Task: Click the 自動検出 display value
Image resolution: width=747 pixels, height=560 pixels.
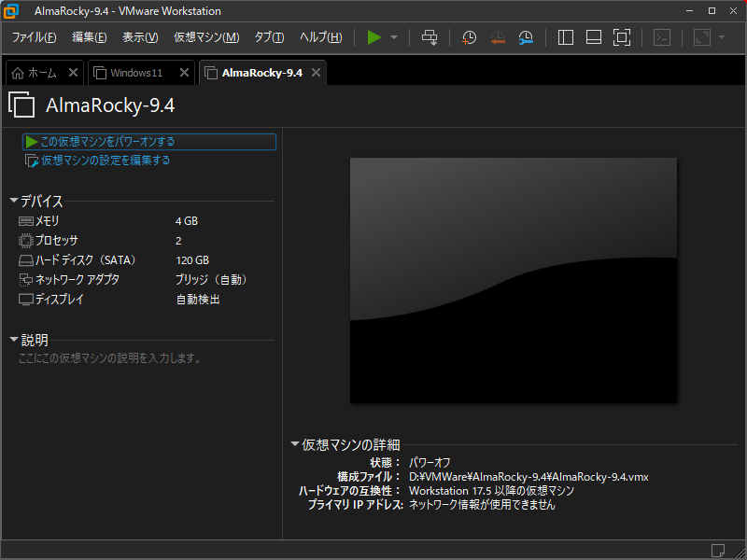Action: click(198, 299)
